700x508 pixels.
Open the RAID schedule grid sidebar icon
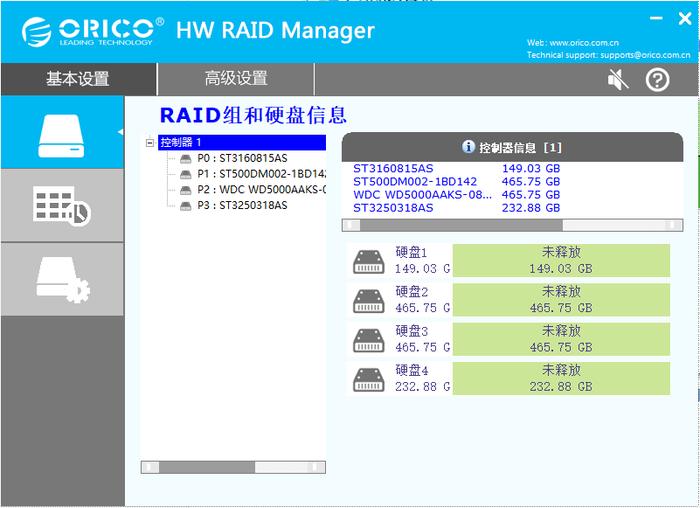pos(62,206)
